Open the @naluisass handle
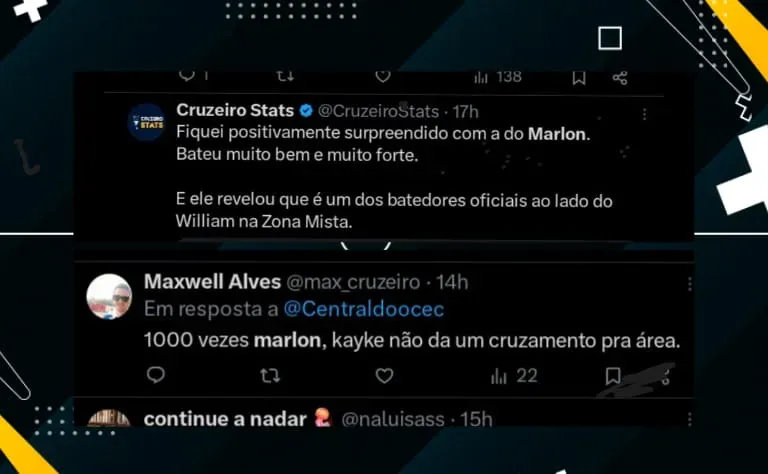The image size is (768, 474). click(x=393, y=420)
